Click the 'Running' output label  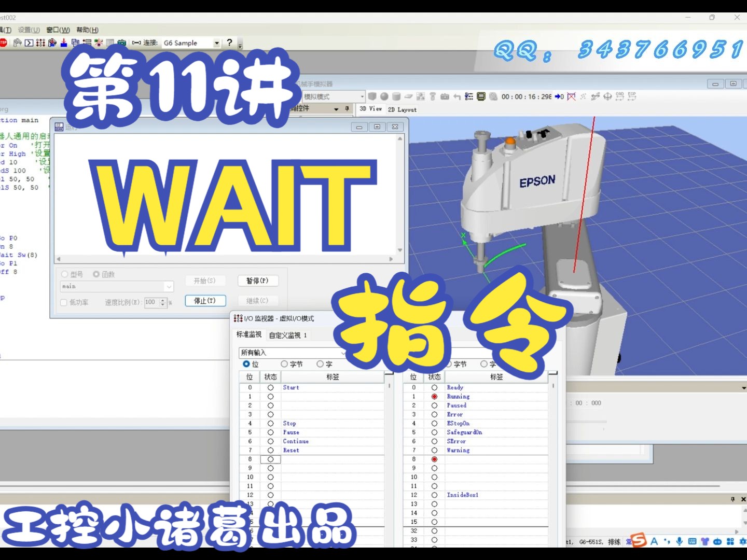click(x=458, y=397)
